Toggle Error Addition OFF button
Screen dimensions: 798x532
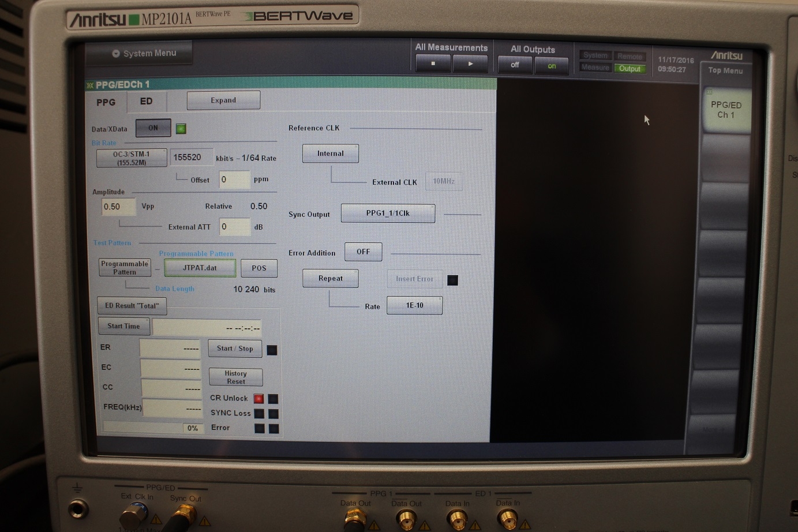[x=363, y=252]
